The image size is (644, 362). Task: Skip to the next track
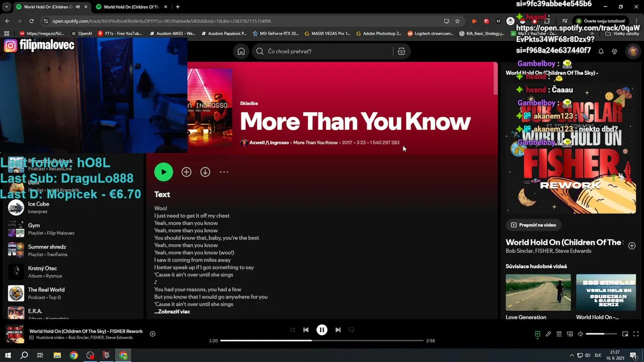pos(338,330)
